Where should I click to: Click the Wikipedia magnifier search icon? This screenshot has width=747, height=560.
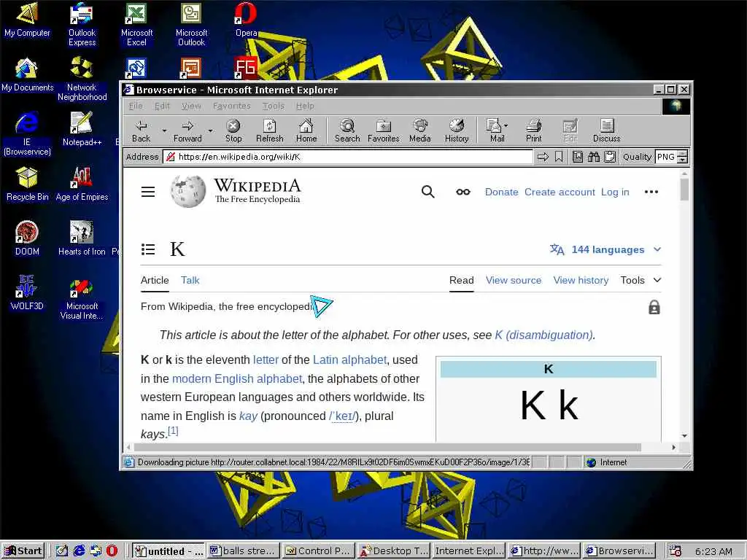[427, 192]
